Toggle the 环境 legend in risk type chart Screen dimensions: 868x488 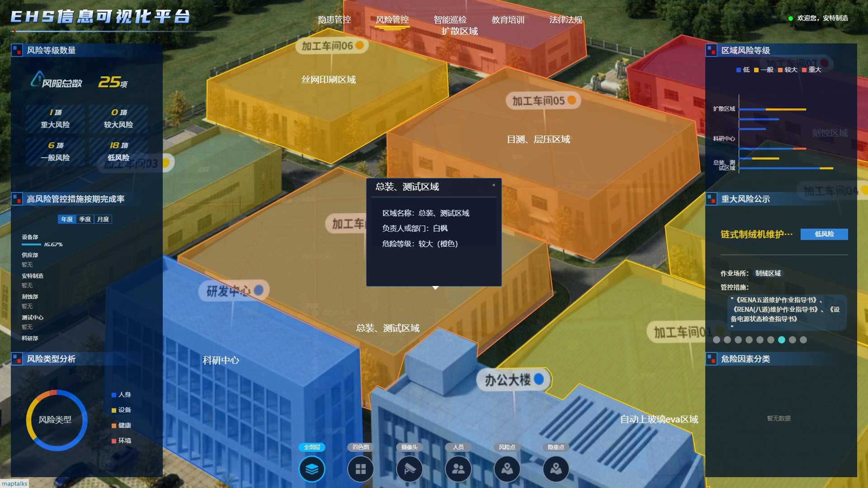point(121,441)
